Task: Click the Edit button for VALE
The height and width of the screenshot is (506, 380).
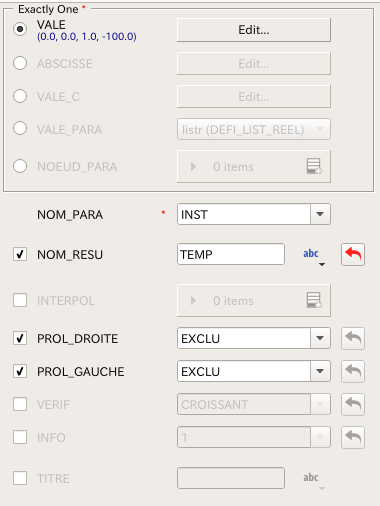Action: pyautogui.click(x=254, y=30)
